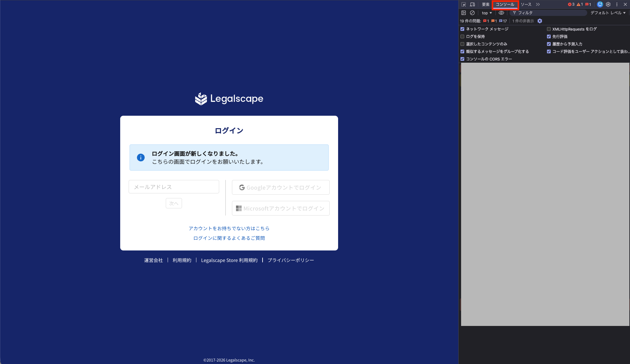Toggle 類似するメッセージをグループ化する checkbox
Image resolution: width=630 pixels, height=364 pixels.
(x=462, y=51)
